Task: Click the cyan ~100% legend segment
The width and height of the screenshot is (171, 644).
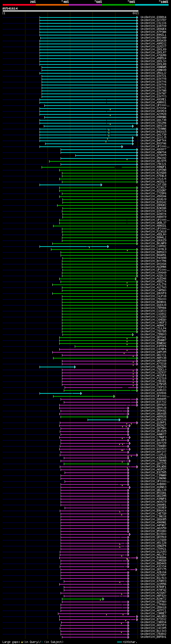Action: 151,5
